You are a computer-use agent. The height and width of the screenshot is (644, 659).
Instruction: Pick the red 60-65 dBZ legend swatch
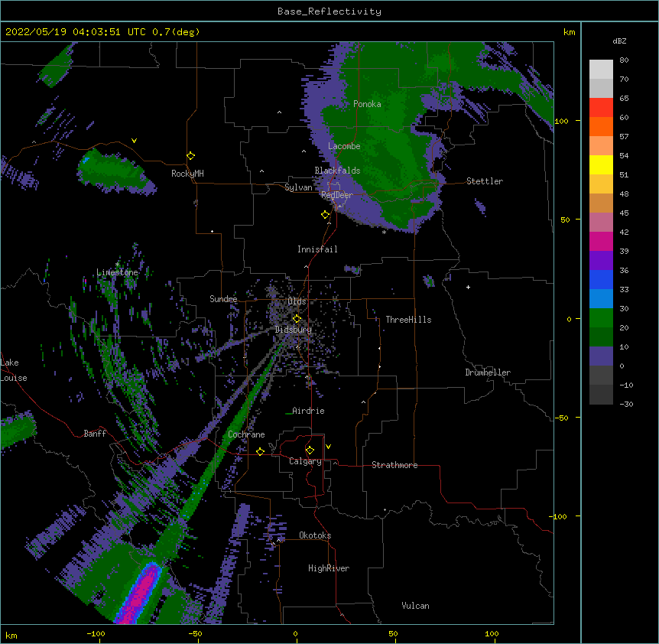point(601,107)
